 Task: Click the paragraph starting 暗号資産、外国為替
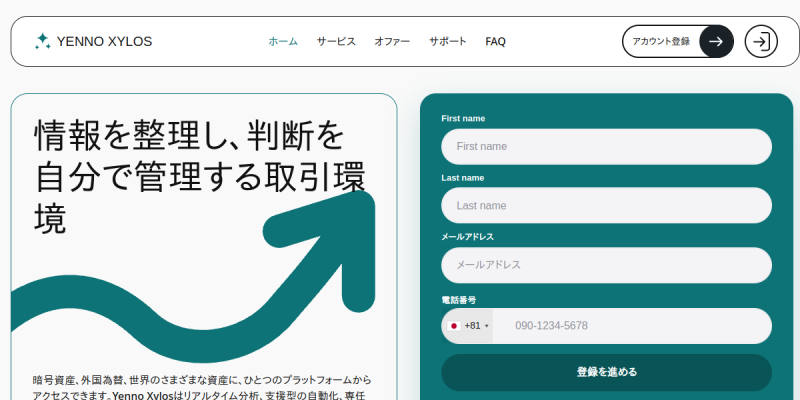pyautogui.click(x=202, y=388)
